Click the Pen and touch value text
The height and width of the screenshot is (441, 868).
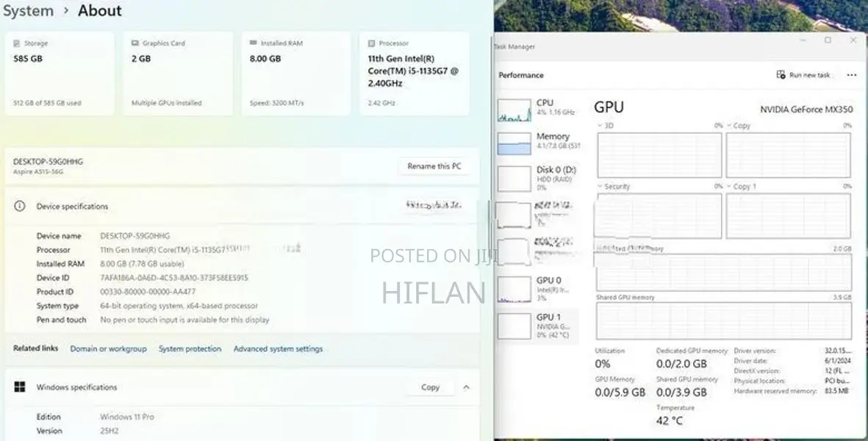pyautogui.click(x=185, y=320)
